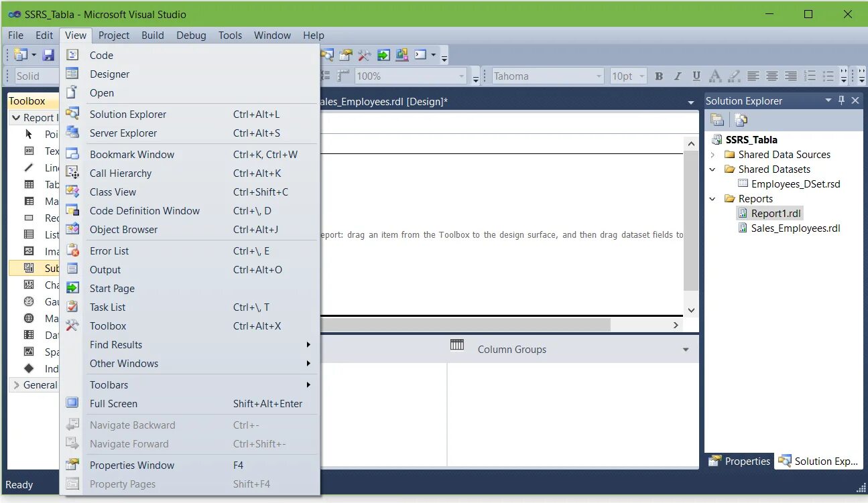Toggle numbered list formatting
868x503 pixels.
810,76
